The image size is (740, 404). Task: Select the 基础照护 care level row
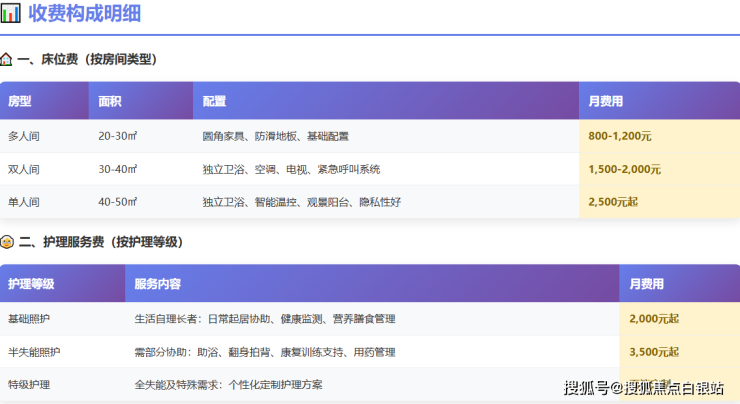28,319
